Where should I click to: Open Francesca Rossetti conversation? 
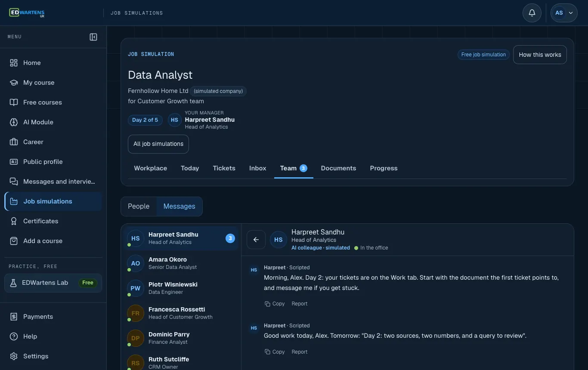tap(181, 313)
